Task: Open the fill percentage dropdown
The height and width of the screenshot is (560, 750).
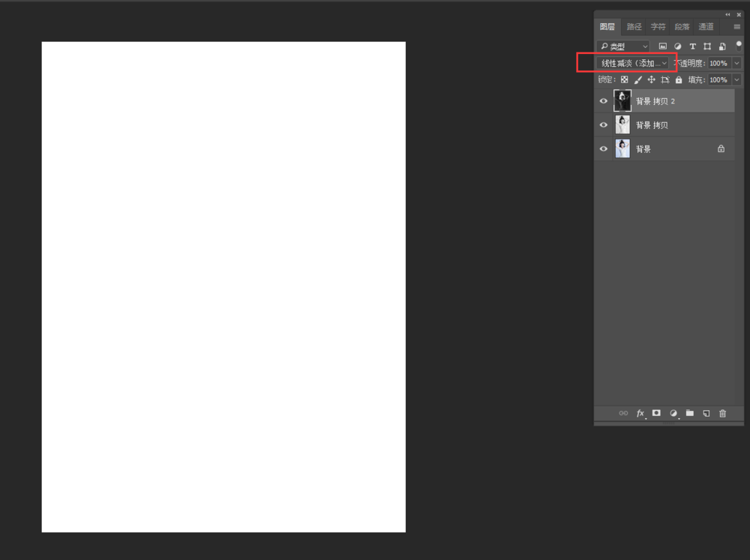Action: [x=736, y=79]
